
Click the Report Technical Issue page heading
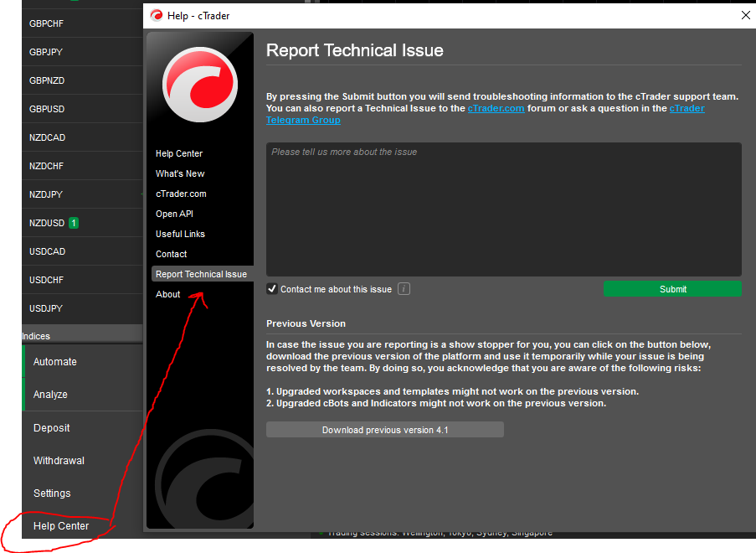pyautogui.click(x=354, y=50)
